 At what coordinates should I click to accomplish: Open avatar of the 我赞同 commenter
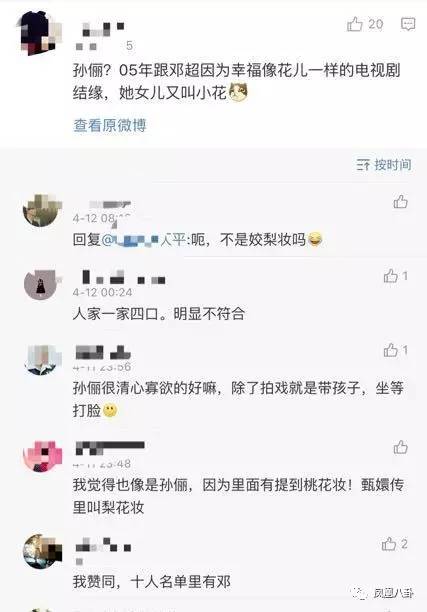point(43,551)
